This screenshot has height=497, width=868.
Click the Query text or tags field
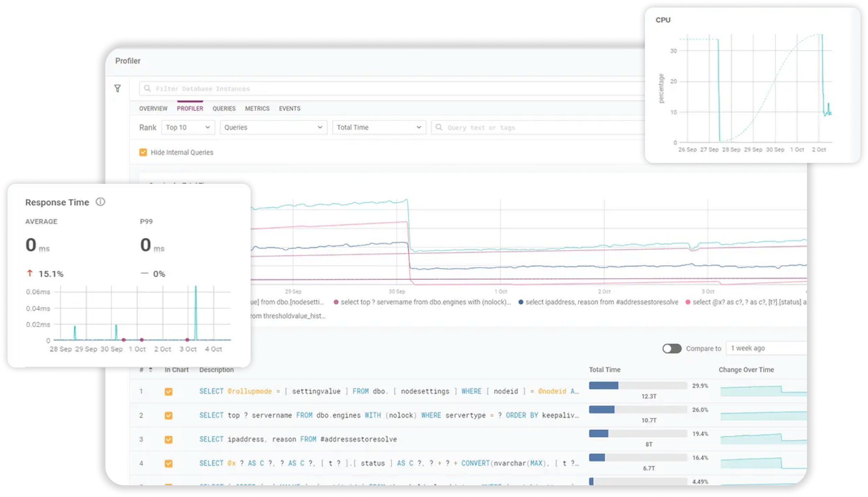point(538,127)
